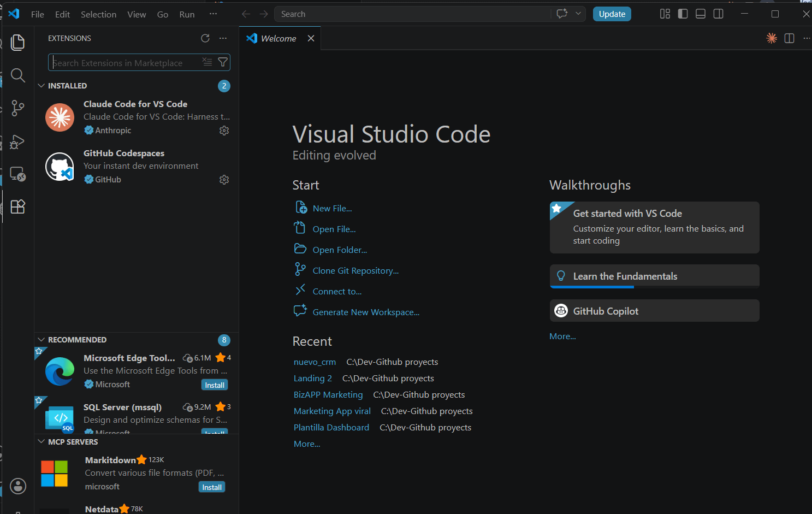Select the Microsoft Edge Tools extension icon
Image resolution: width=812 pixels, height=514 pixels.
pyautogui.click(x=60, y=371)
